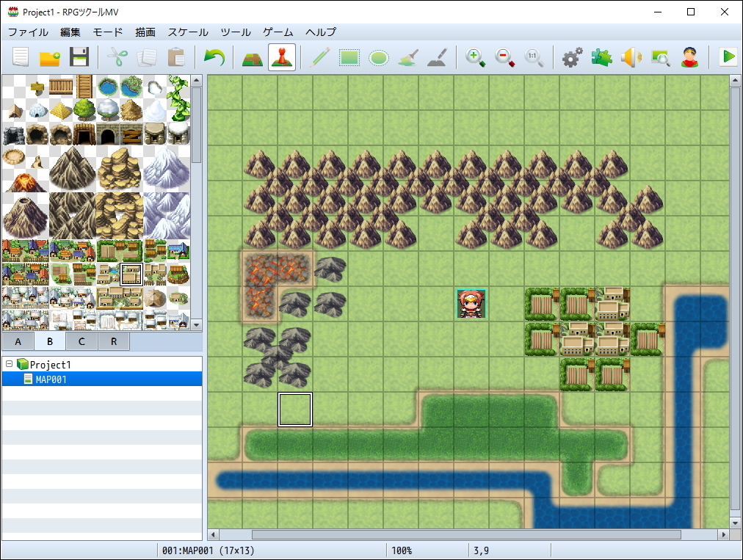This screenshot has height=560, width=743.
Task: Click the Actual Size 1:1 icon
Action: [x=534, y=57]
